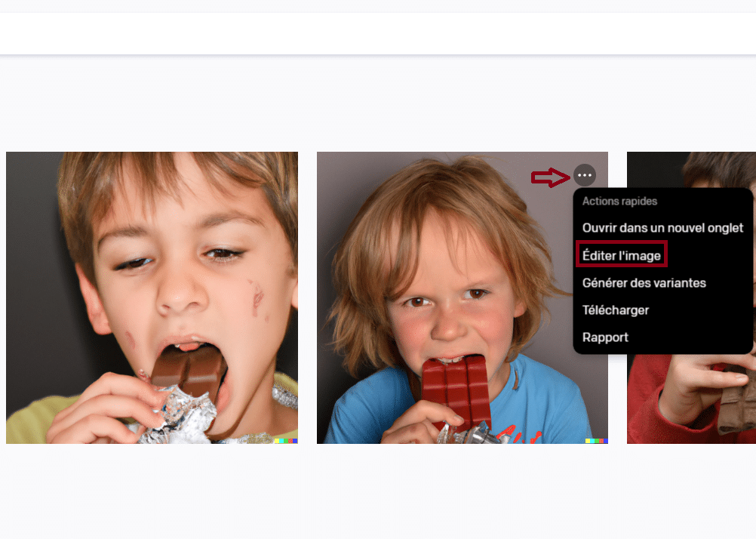The height and width of the screenshot is (539, 756).
Task: Click the empty page area below the images
Action: coord(378,491)
